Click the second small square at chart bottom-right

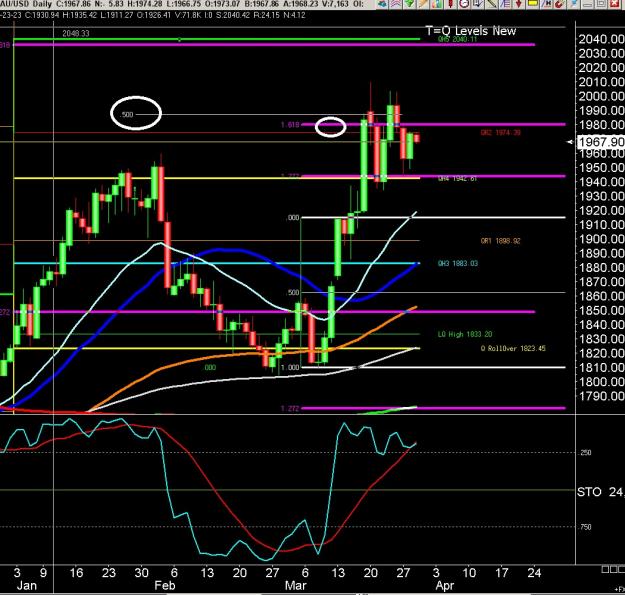click(x=611, y=569)
